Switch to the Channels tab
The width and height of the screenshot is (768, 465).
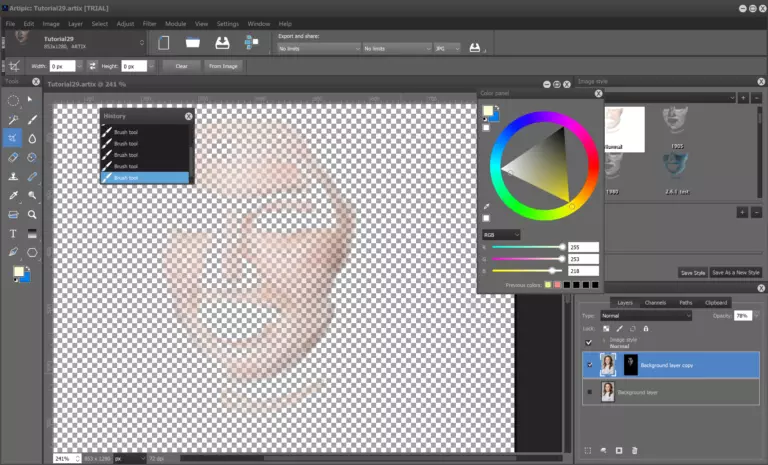tap(655, 303)
